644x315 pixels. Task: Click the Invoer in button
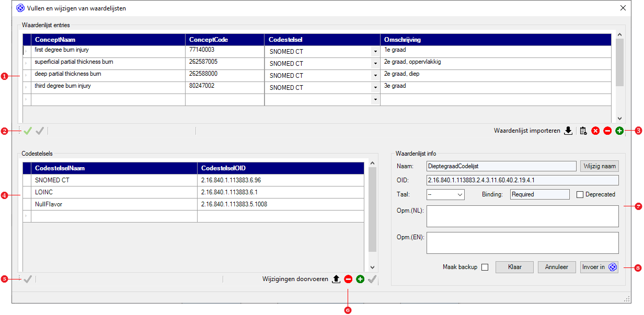[x=599, y=267]
